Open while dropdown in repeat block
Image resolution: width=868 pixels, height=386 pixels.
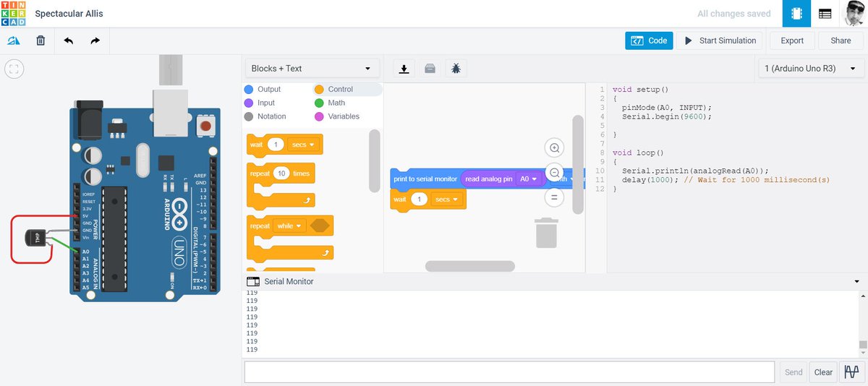coord(288,226)
